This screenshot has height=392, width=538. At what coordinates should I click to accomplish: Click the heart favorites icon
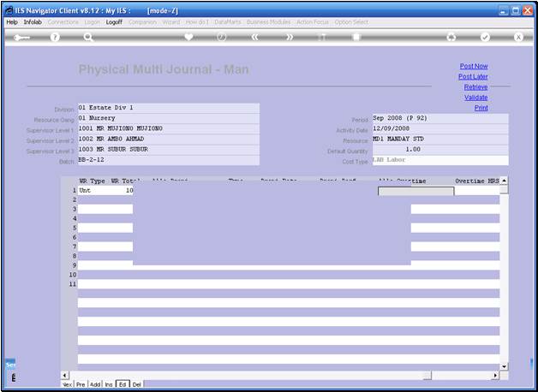[188, 37]
